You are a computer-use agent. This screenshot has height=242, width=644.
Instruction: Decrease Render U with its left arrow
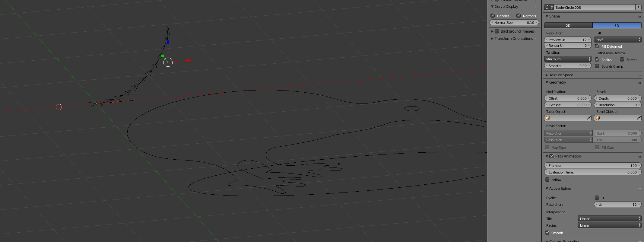click(x=547, y=46)
